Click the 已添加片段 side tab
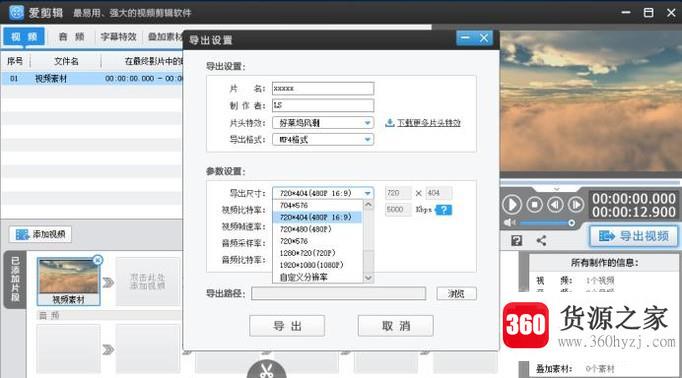The height and width of the screenshot is (378, 682). (15, 279)
